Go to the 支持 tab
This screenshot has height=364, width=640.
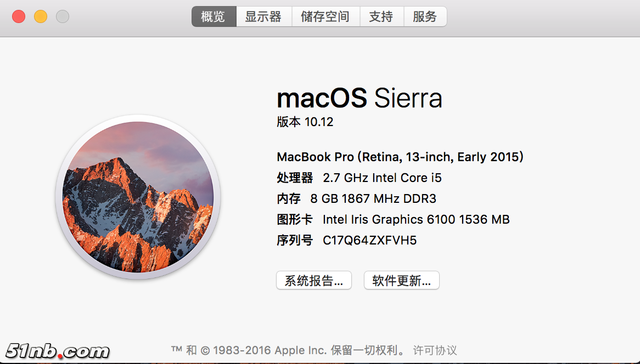tap(381, 16)
